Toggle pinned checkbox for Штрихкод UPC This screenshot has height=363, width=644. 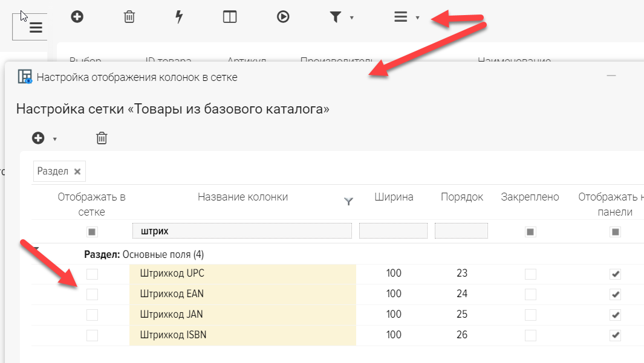[x=530, y=274]
